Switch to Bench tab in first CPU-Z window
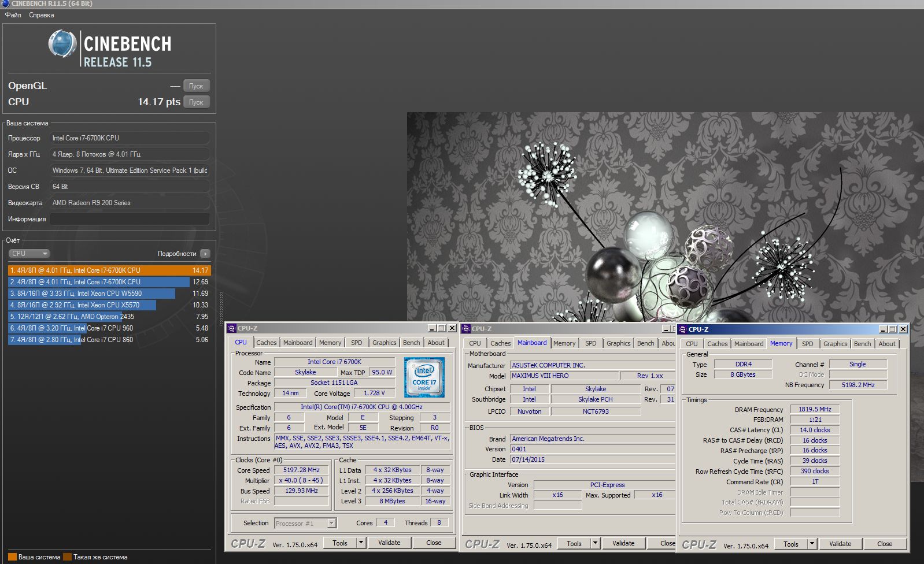Screen dimensions: 924x564 (x=412, y=343)
